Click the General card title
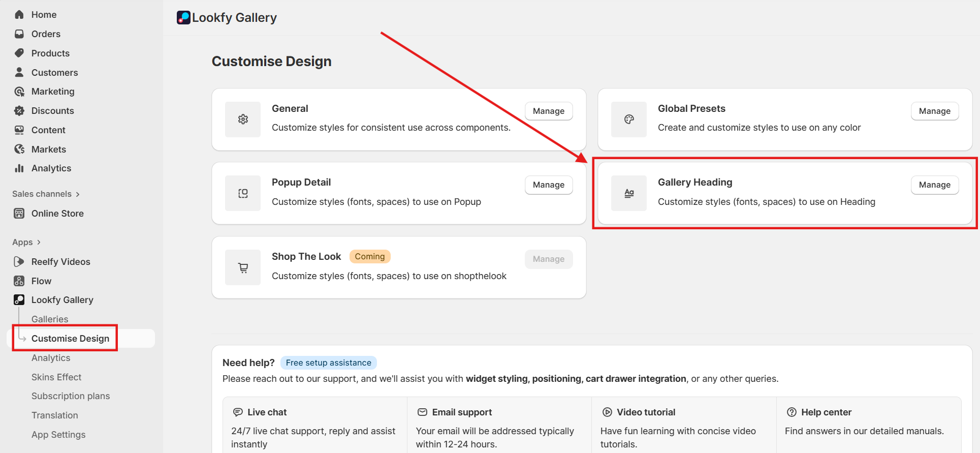 [x=290, y=109]
